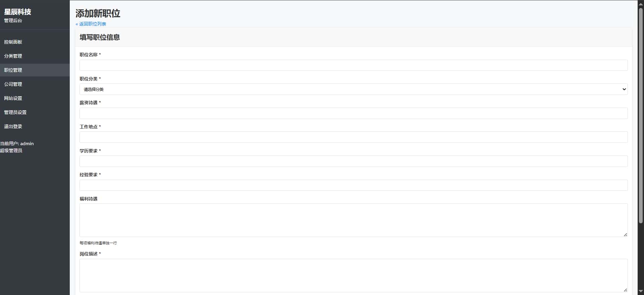Screen dimensions: 644x295
Task: Click into the 薪资待遇 field
Action: [353, 113]
